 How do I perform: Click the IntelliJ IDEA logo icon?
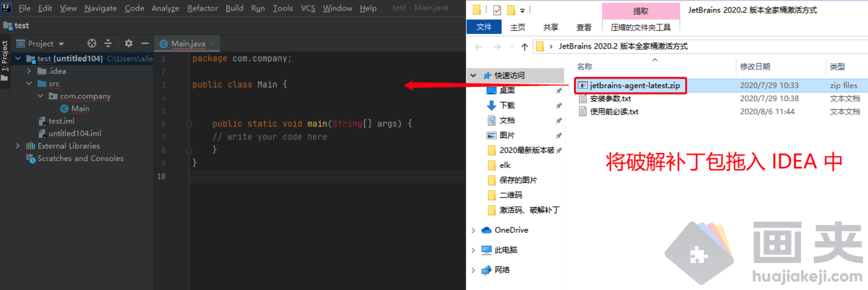[6, 8]
